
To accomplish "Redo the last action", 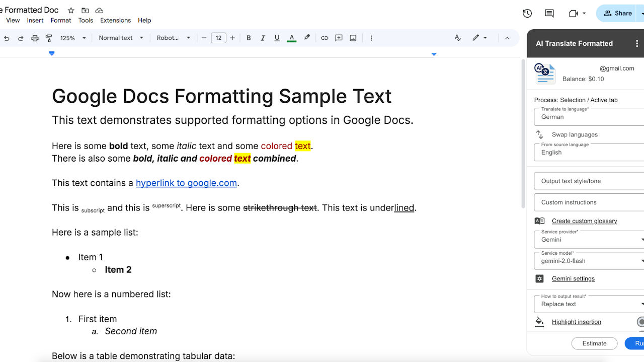I will click(x=21, y=38).
